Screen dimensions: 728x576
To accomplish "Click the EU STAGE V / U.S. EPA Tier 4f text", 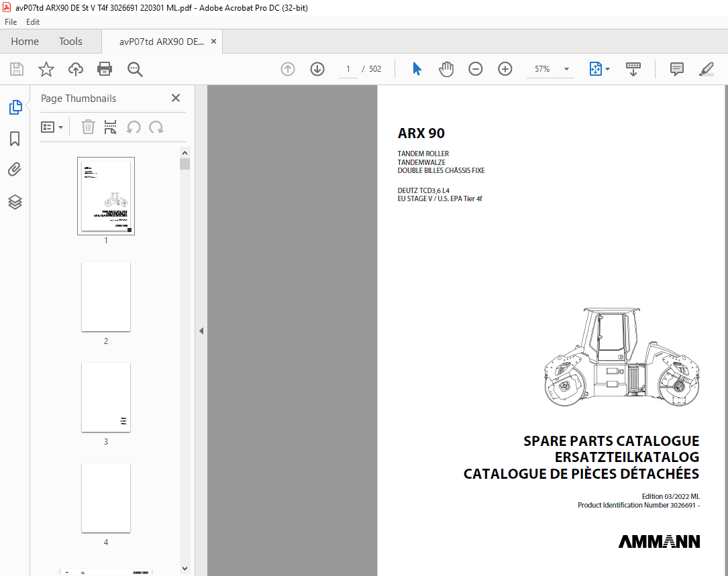I will pyautogui.click(x=439, y=198).
